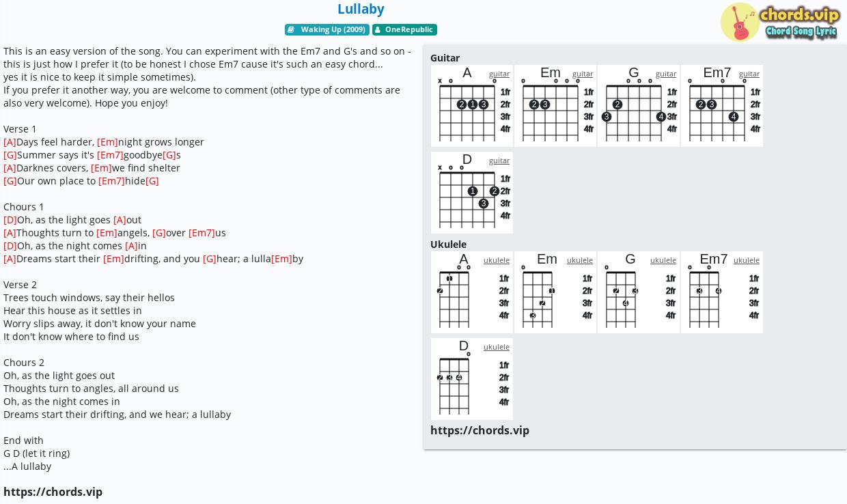Click the [G] chord before 'hear; a lulla'
The height and width of the screenshot is (504, 847).
210,259
